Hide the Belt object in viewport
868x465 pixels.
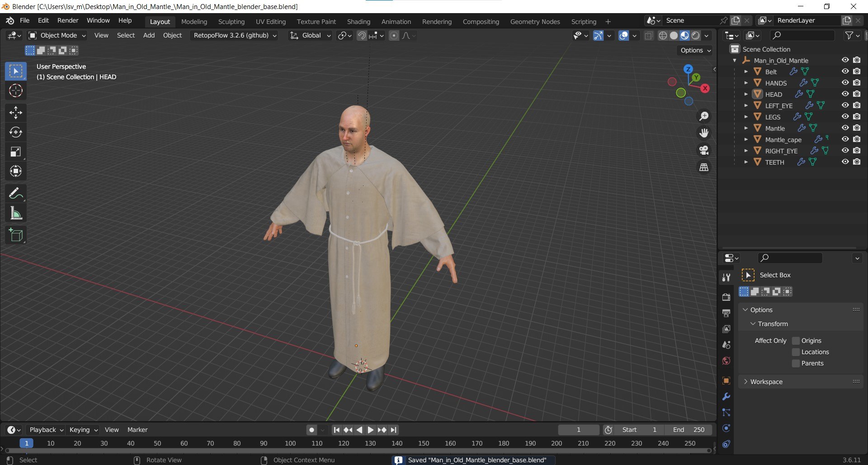[x=845, y=71]
